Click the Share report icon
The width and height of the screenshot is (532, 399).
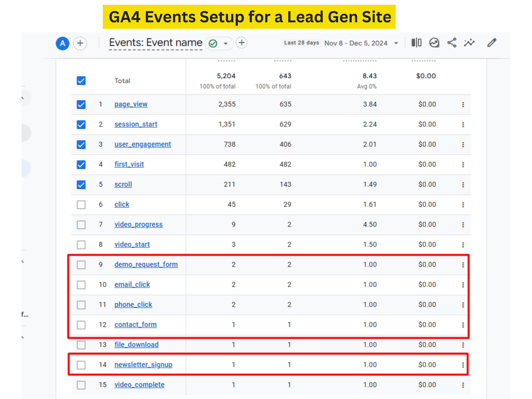point(452,43)
